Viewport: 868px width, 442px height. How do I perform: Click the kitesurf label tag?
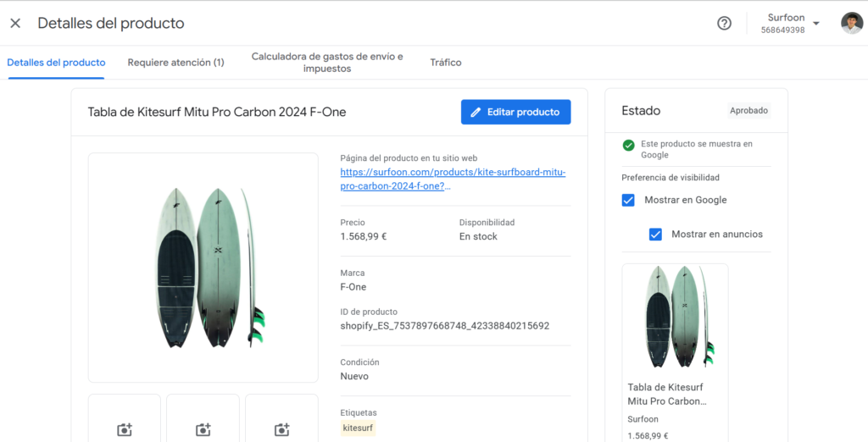pos(358,428)
